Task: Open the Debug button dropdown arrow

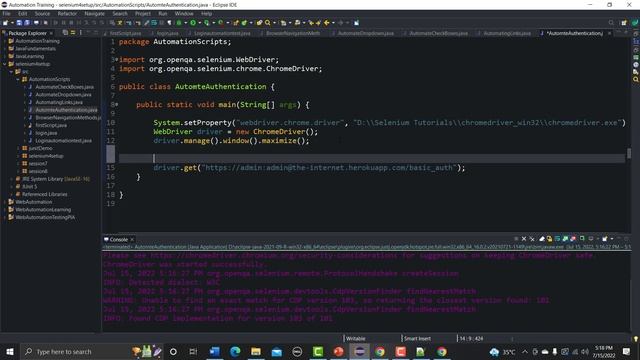Action: [186, 23]
